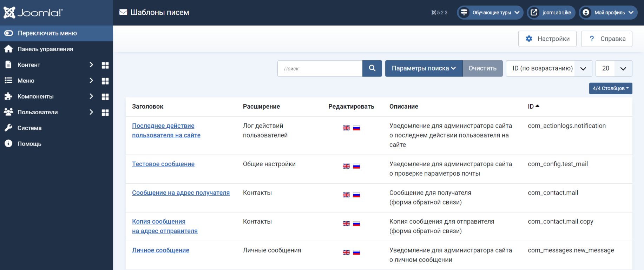Click into the Поиск search field

(x=320, y=68)
